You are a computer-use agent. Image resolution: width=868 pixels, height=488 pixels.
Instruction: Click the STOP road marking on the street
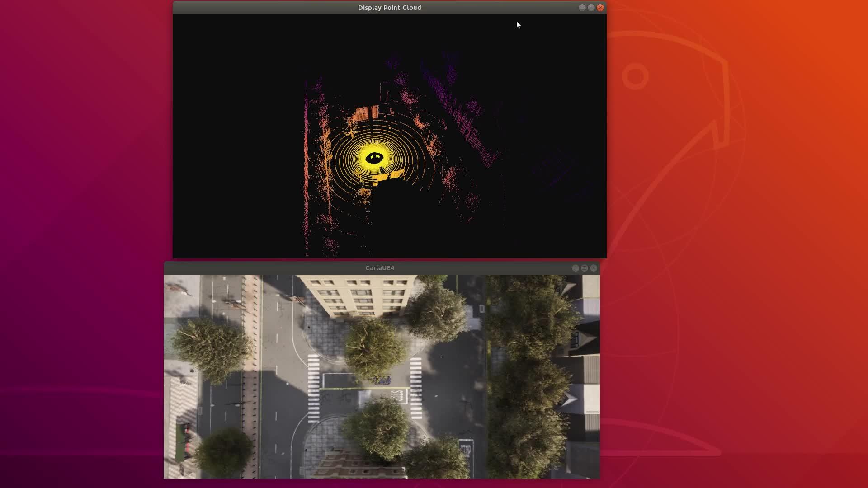click(398, 396)
